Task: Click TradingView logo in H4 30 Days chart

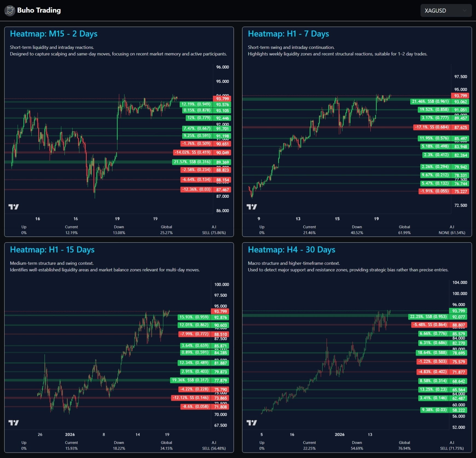Action: [x=251, y=423]
